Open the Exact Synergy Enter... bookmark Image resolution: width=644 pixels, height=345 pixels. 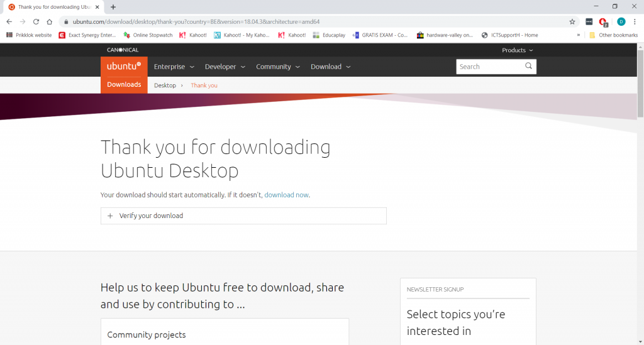pyautogui.click(x=87, y=35)
